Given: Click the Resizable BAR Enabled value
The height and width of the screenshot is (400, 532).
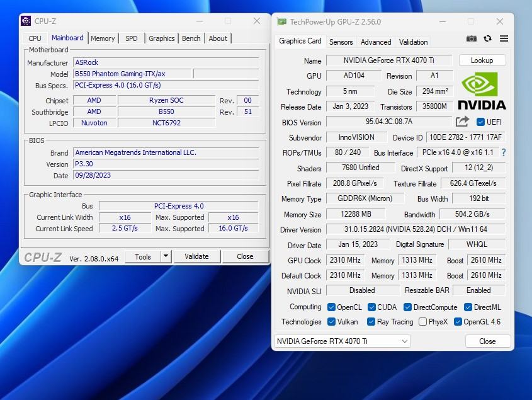Looking at the screenshot, I should [x=478, y=290].
